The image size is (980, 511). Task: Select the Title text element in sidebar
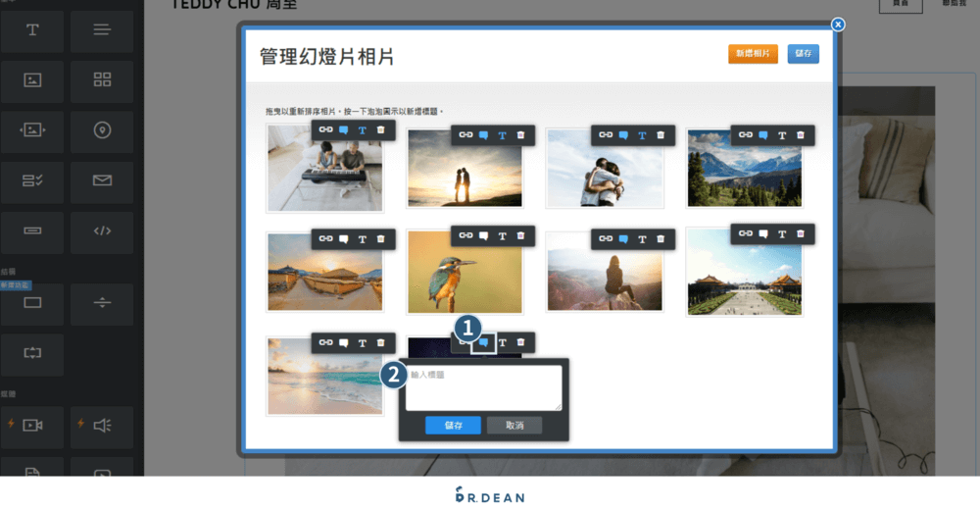(x=32, y=30)
